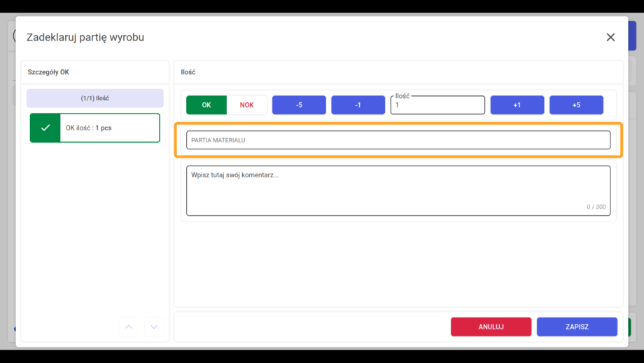Viewport: 644px width, 363px height.
Task: Switch to NOK quantity mode
Action: pyautogui.click(x=247, y=105)
